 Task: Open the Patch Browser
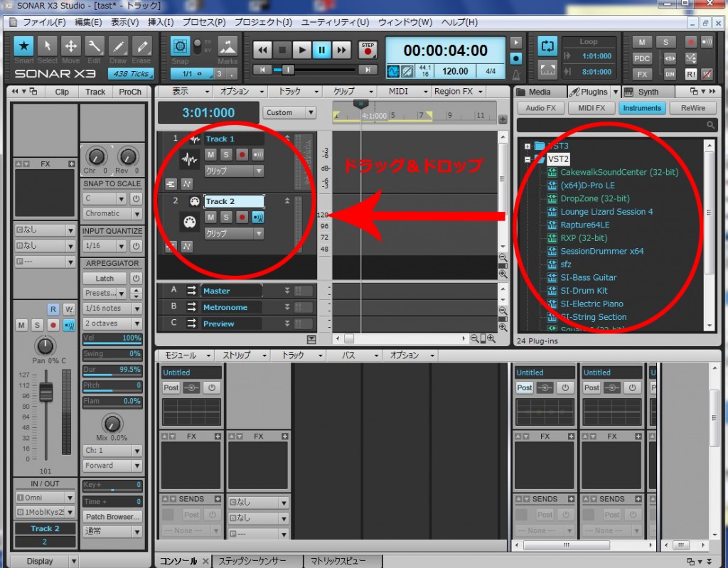coord(112,516)
